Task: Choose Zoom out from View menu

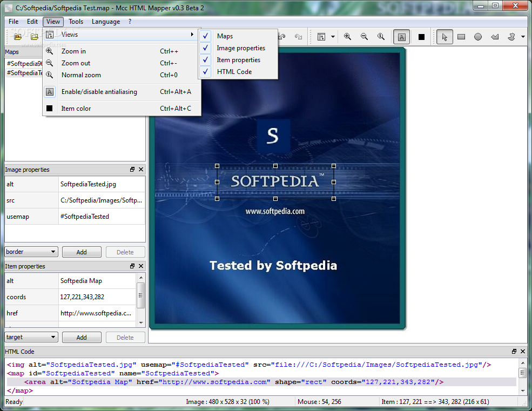Action: tap(121, 63)
